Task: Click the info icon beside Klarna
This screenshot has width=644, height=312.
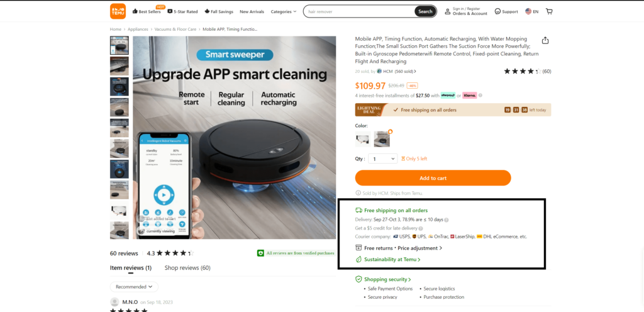Action: pyautogui.click(x=480, y=95)
